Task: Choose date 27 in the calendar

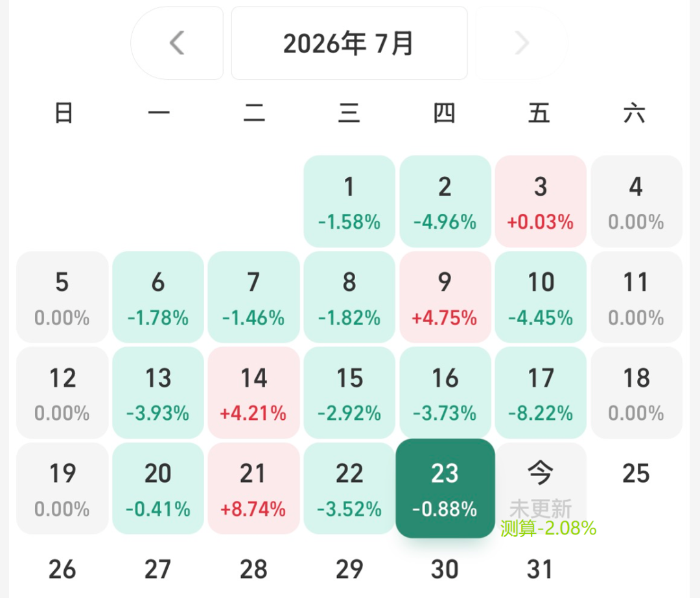Action: (158, 569)
